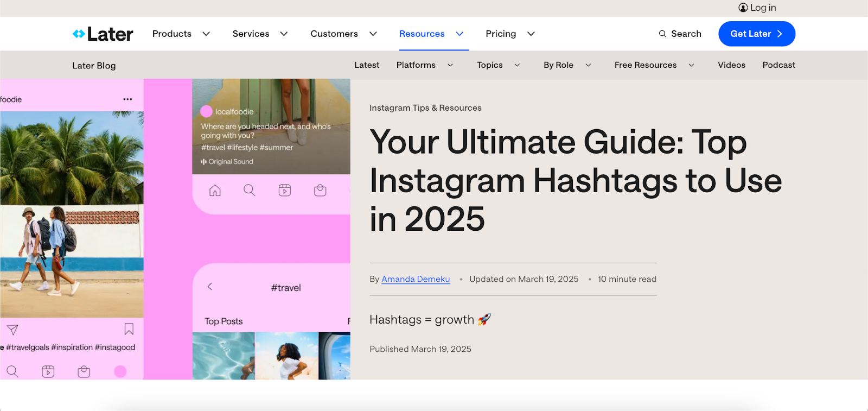Click the #travel hashtag heading
The width and height of the screenshot is (868, 411).
(x=286, y=288)
